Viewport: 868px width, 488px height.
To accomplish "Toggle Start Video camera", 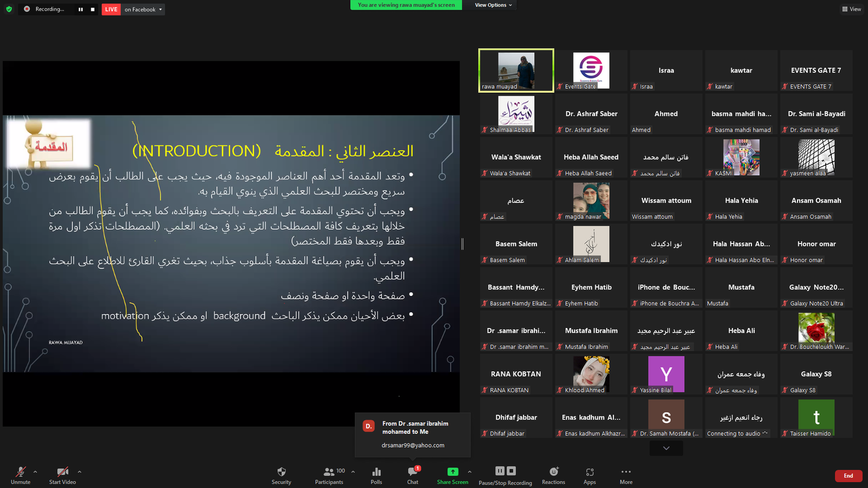I will (62, 475).
